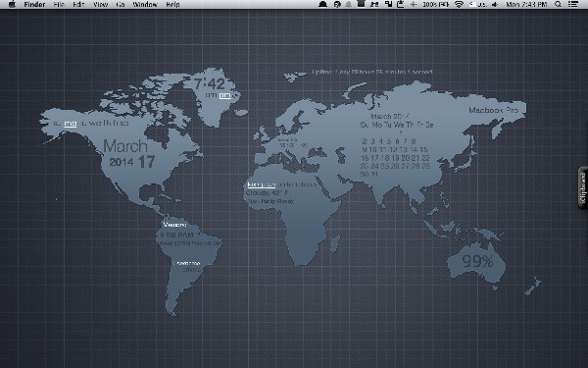
Task: Click the 100% battery indicator
Action: click(436, 5)
